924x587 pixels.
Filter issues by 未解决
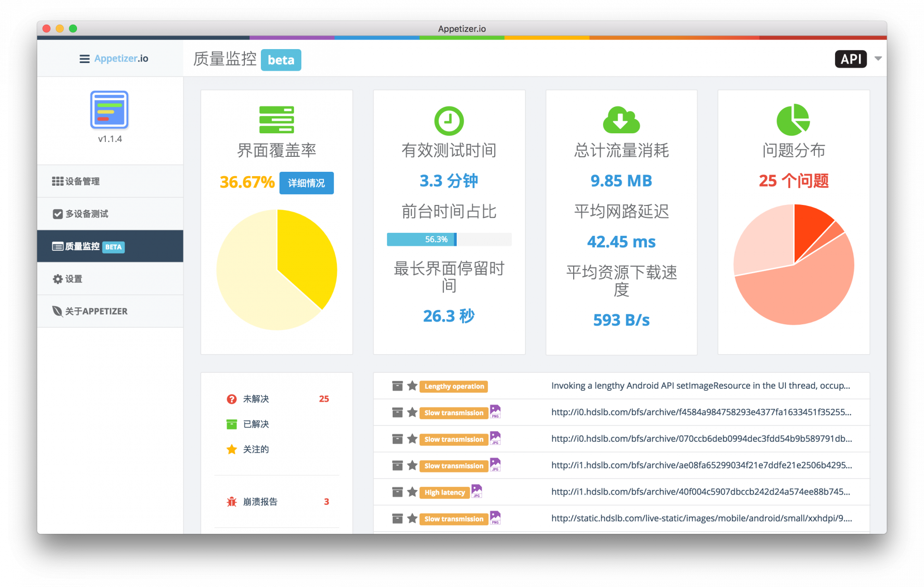[277, 399]
